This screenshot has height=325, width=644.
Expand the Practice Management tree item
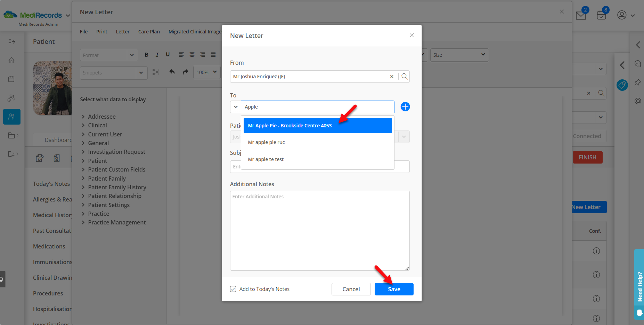(x=83, y=222)
